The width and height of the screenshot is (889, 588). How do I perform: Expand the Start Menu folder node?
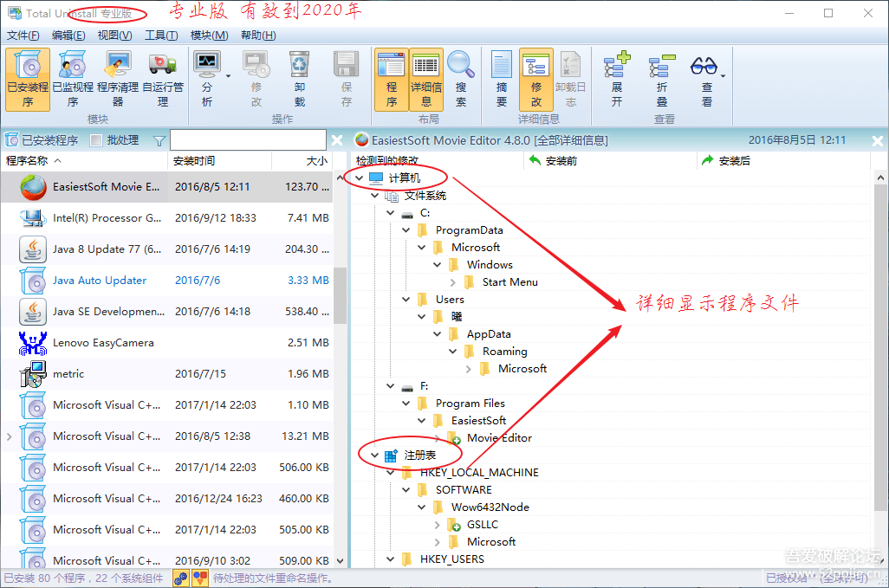[x=453, y=282]
